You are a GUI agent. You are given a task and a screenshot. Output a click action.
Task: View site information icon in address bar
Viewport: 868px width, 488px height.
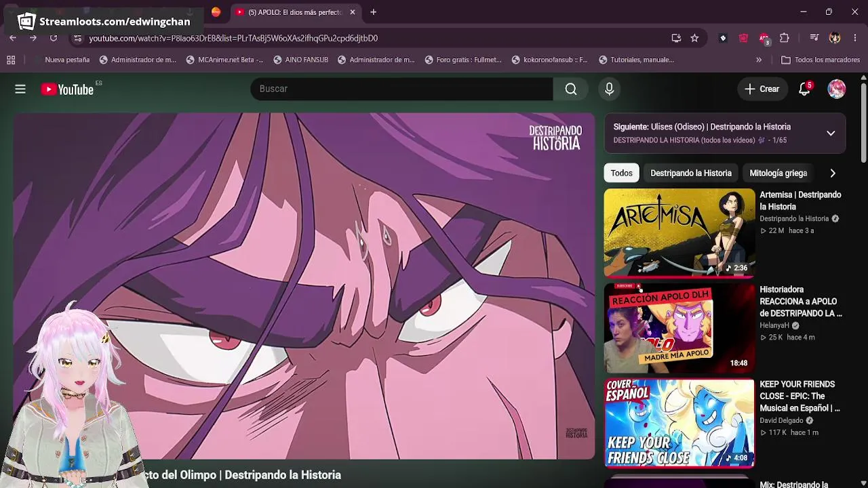coord(77,38)
